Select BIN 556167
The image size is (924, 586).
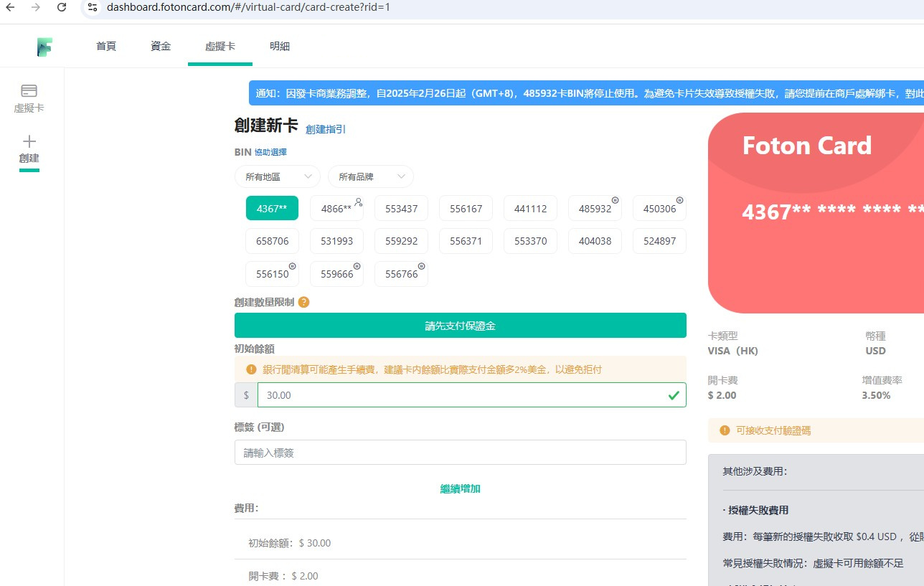466,208
